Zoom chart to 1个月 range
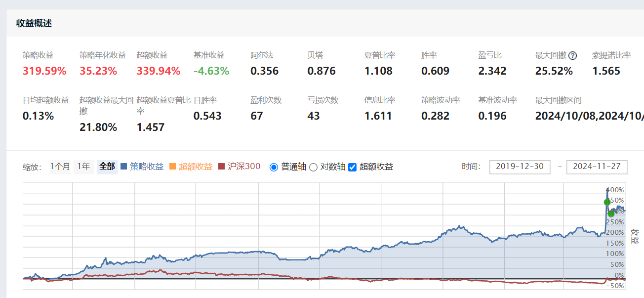 60,167
